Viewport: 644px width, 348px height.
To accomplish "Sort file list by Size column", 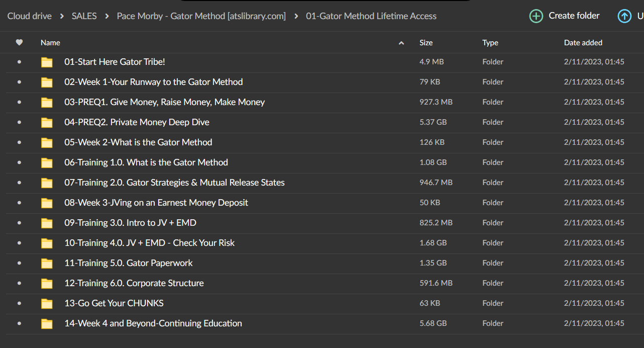I will [x=426, y=43].
